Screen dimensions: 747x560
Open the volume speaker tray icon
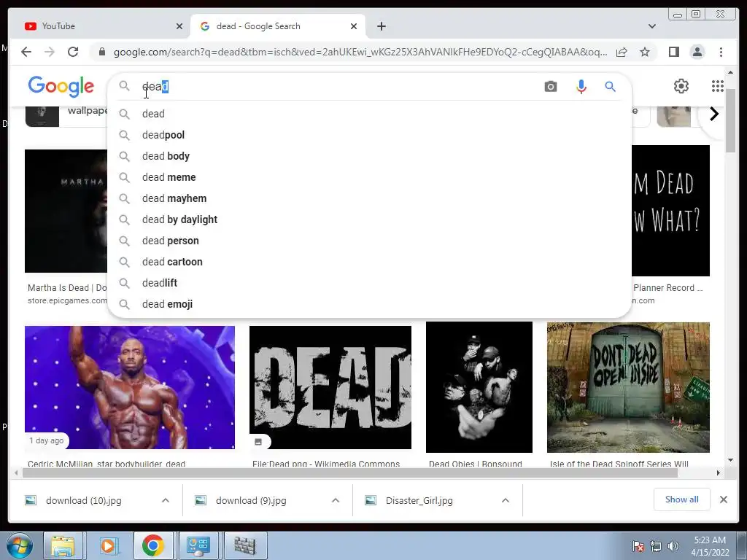[673, 546]
